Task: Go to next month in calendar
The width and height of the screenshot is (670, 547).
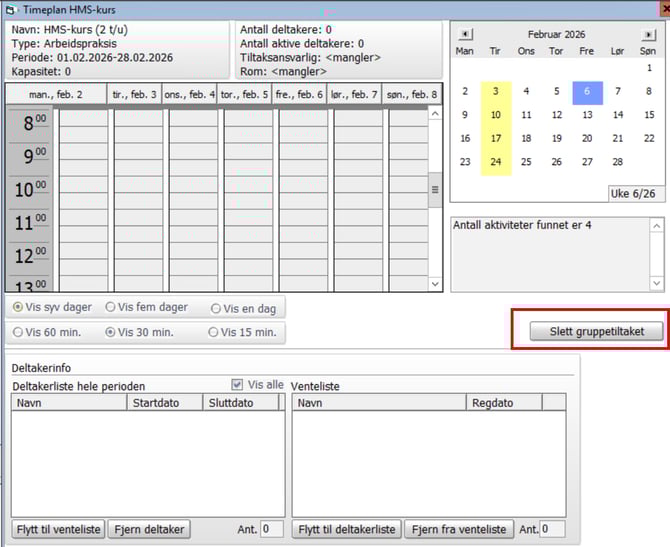Action: pyautogui.click(x=650, y=34)
